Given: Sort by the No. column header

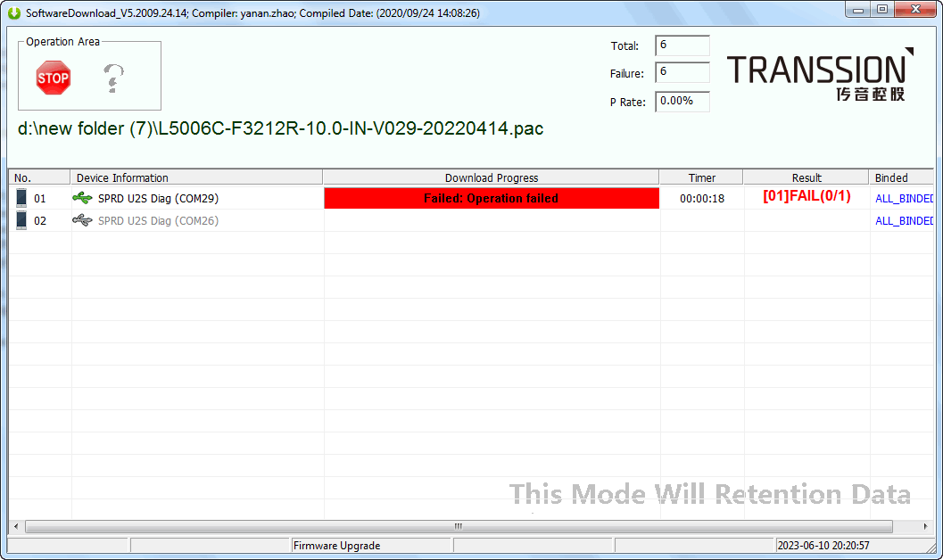Looking at the screenshot, I should pyautogui.click(x=39, y=177).
